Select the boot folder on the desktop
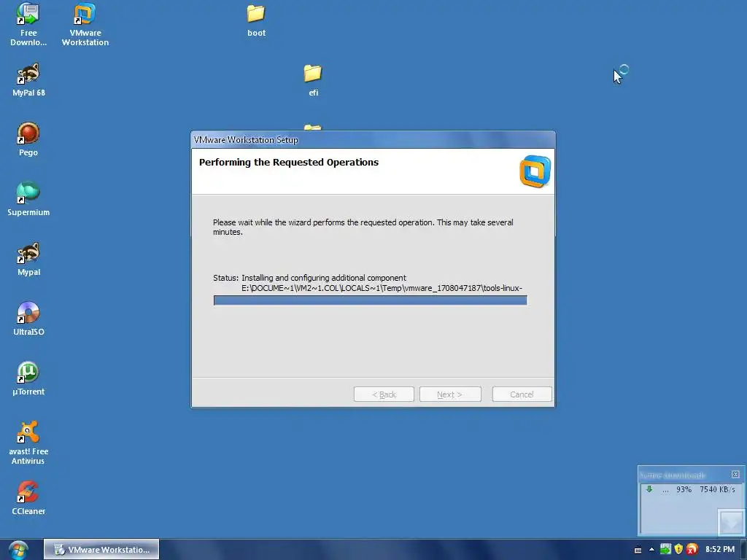The width and height of the screenshot is (747, 560). 256,21
